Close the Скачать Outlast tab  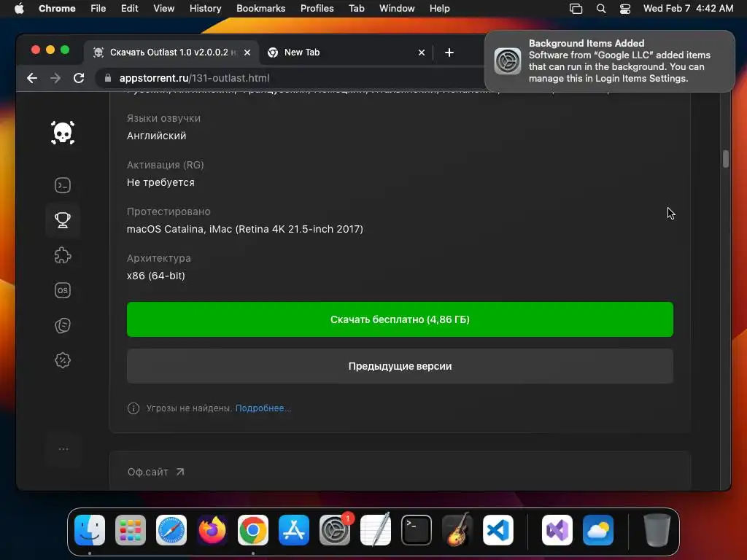247,52
